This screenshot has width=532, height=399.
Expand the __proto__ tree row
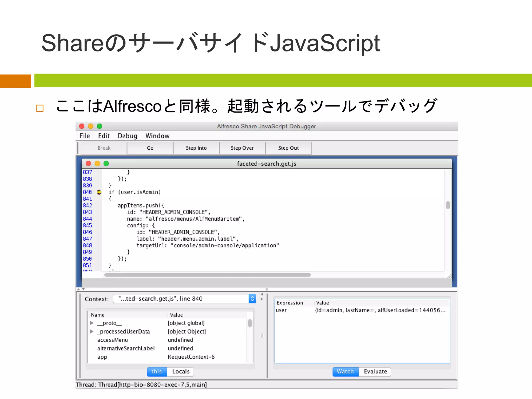coord(92,323)
